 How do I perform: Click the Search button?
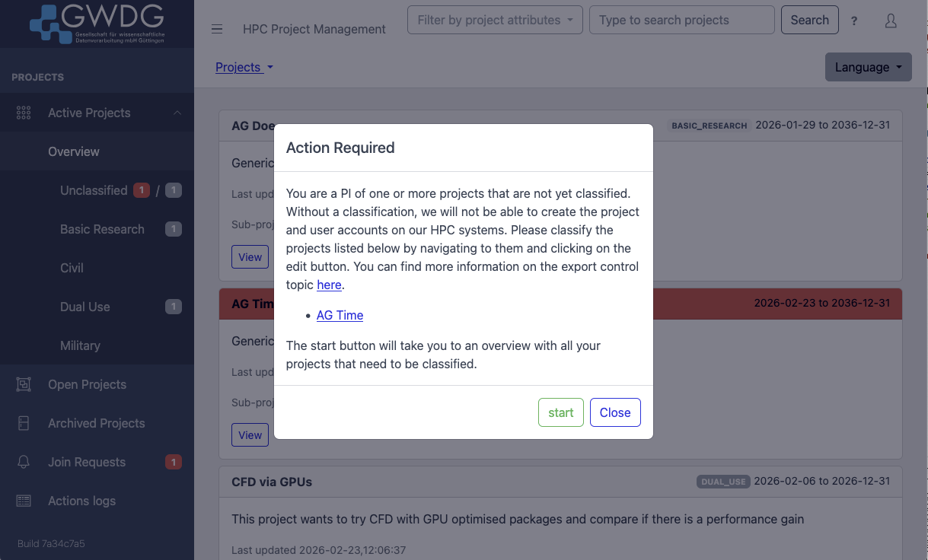point(809,20)
